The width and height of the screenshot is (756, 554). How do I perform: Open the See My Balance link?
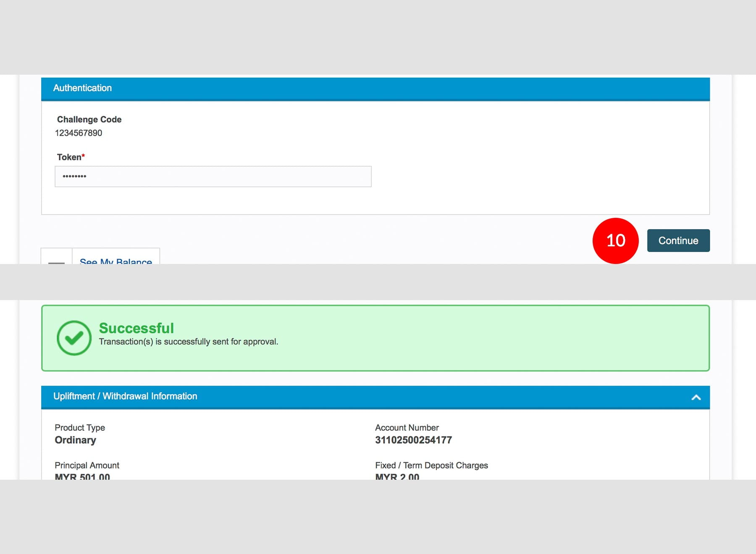point(115,261)
